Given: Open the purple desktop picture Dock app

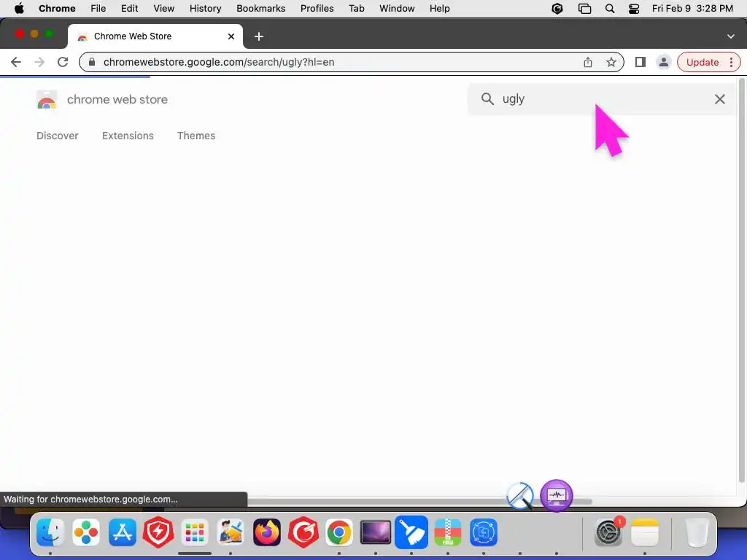Looking at the screenshot, I should pyautogui.click(x=376, y=532).
